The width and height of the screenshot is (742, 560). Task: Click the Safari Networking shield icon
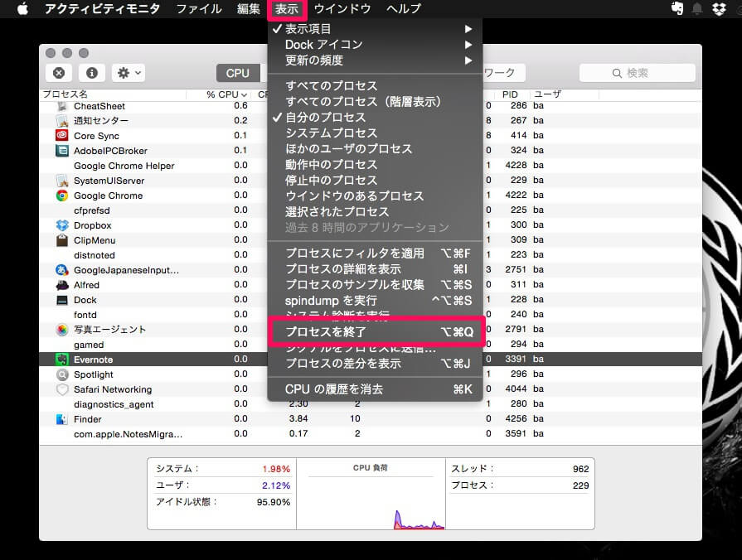62,389
